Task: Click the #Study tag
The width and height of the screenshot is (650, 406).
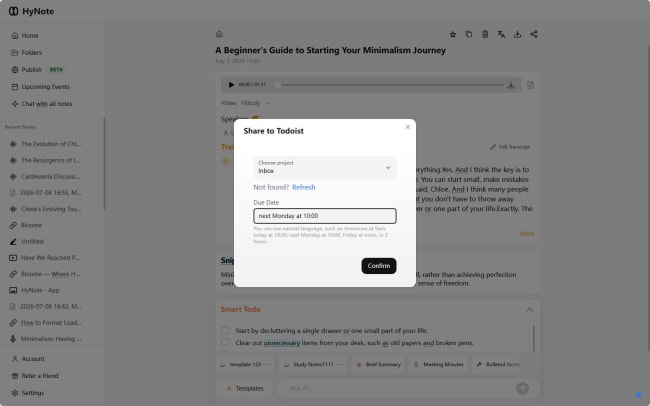Action: 250,103
